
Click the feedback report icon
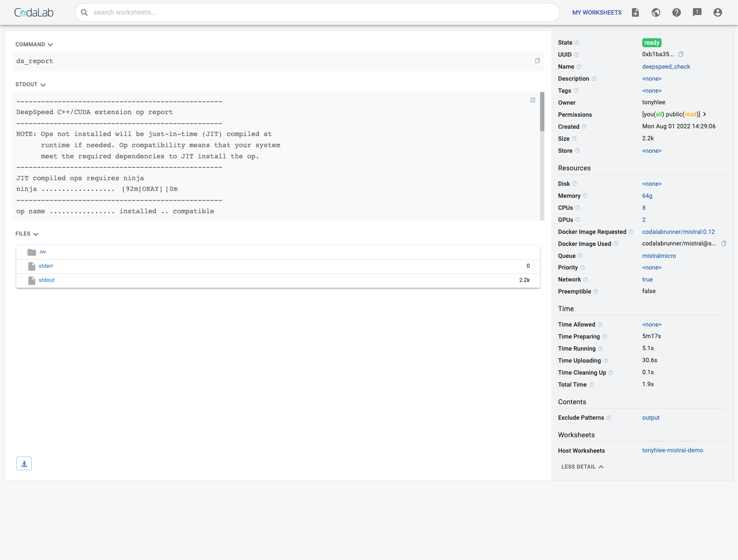[697, 12]
